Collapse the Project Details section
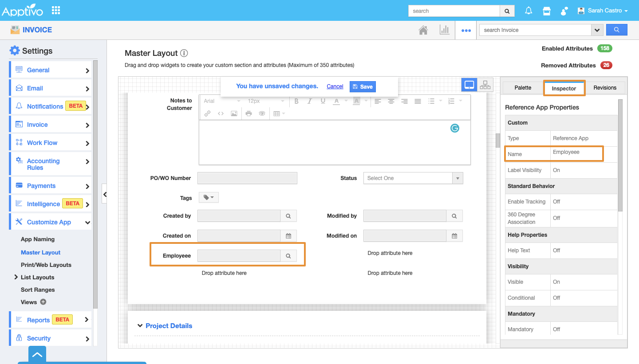The height and width of the screenshot is (364, 639). click(141, 326)
